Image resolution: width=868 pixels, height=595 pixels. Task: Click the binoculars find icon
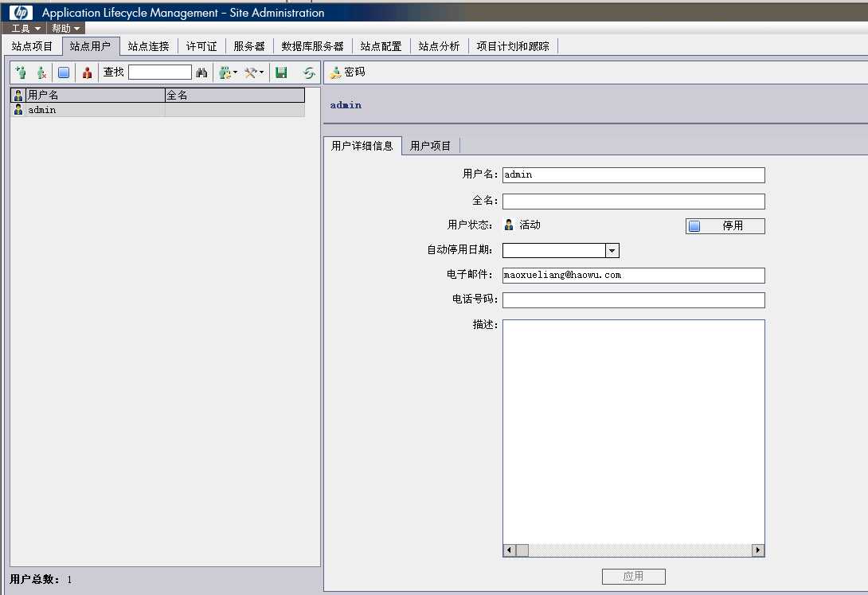pos(201,72)
